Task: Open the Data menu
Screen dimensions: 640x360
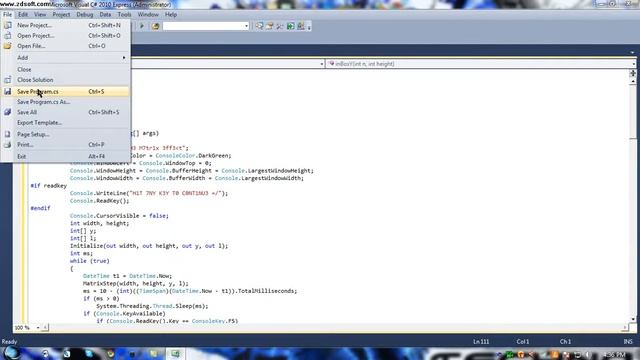Action: click(105, 14)
